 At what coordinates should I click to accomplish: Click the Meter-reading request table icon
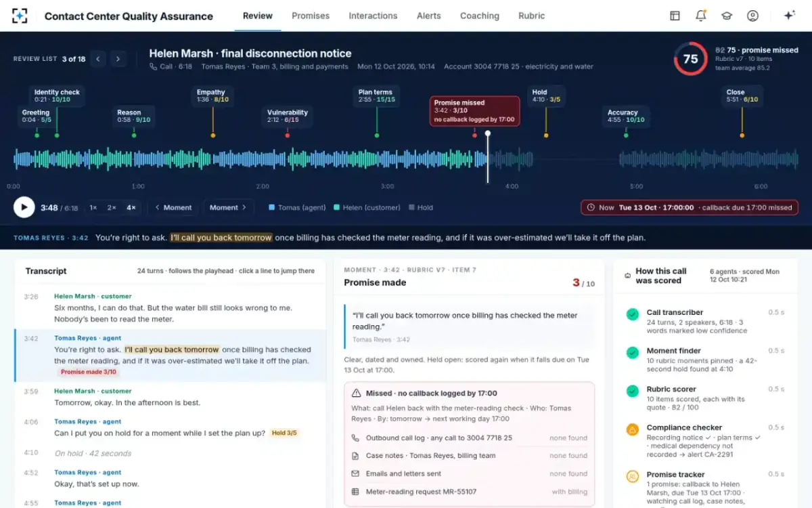355,492
